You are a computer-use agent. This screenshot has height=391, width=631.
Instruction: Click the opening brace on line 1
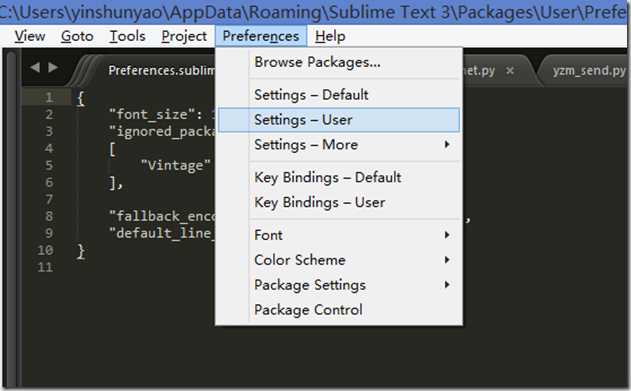click(81, 98)
